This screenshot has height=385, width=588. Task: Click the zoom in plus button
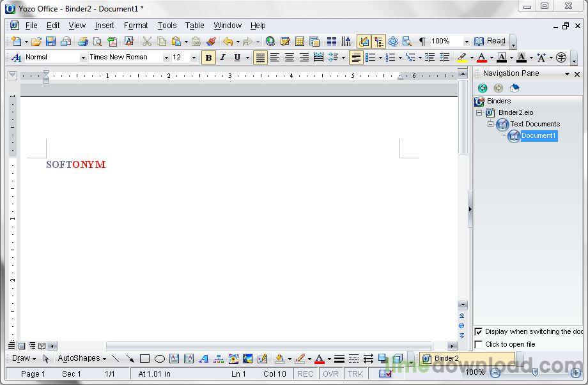click(575, 373)
